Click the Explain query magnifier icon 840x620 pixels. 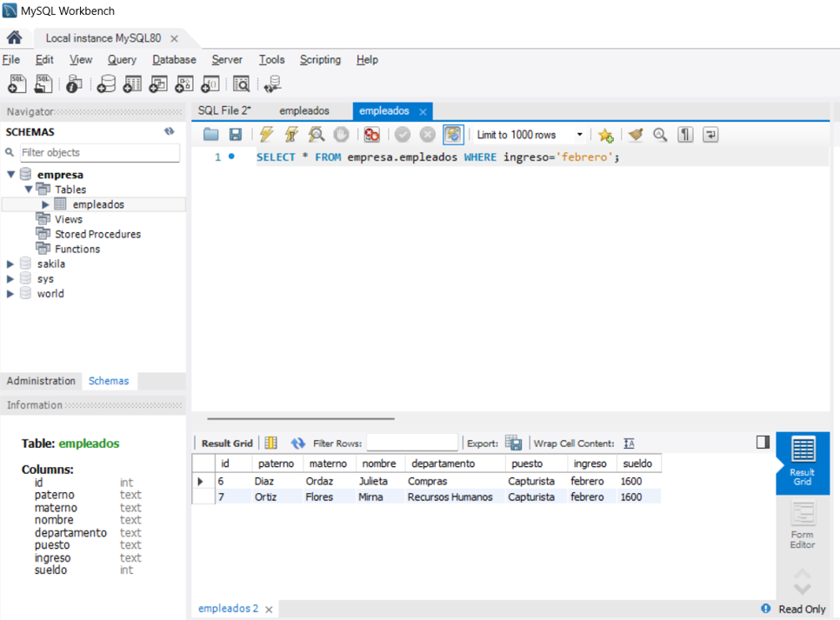(317, 135)
